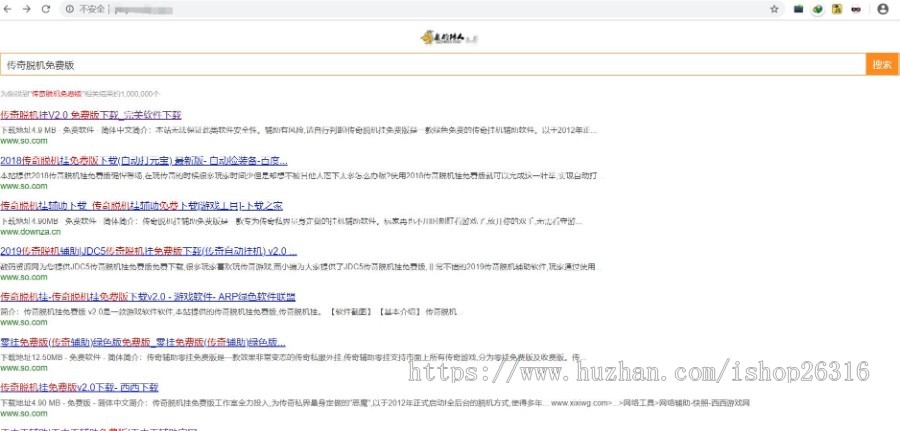This screenshot has width=900, height=431.
Task: Click the orange 搜索 button
Action: (x=882, y=64)
